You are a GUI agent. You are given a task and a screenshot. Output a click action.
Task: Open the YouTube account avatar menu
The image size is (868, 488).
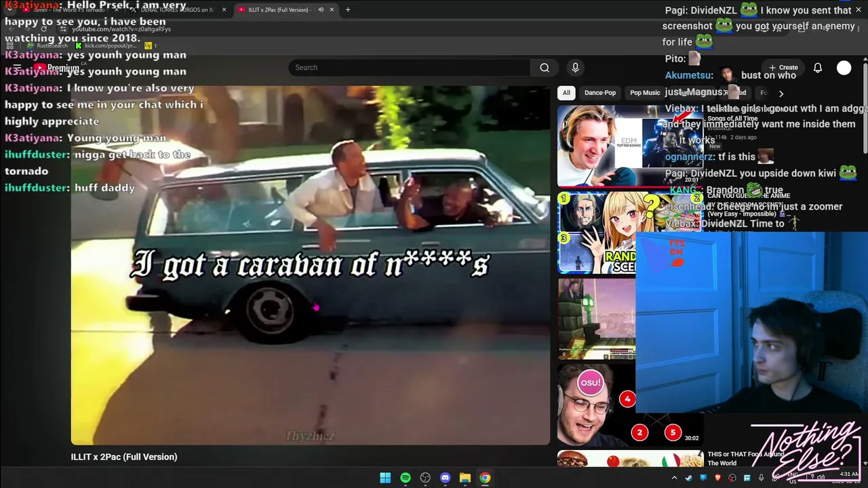point(844,68)
